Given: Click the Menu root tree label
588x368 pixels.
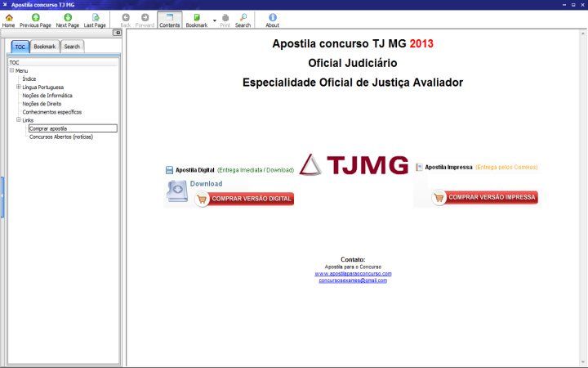Looking at the screenshot, I should coord(21,70).
